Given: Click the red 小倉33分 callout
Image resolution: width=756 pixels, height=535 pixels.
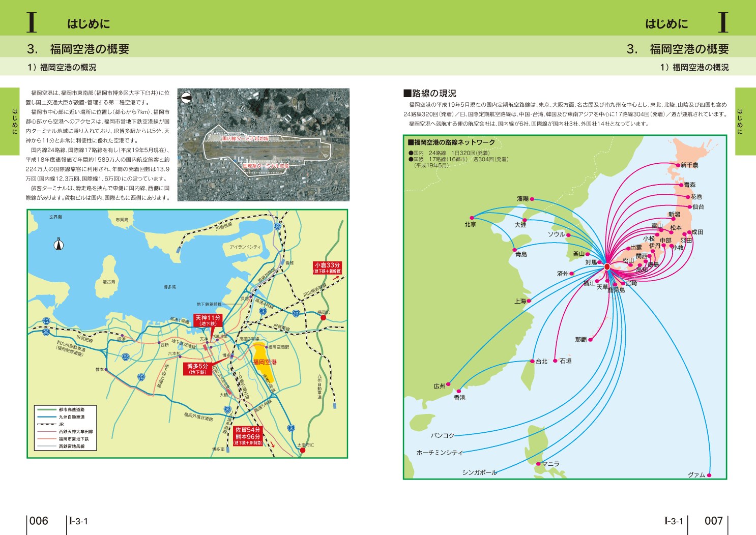Looking at the screenshot, I should coord(327,268).
